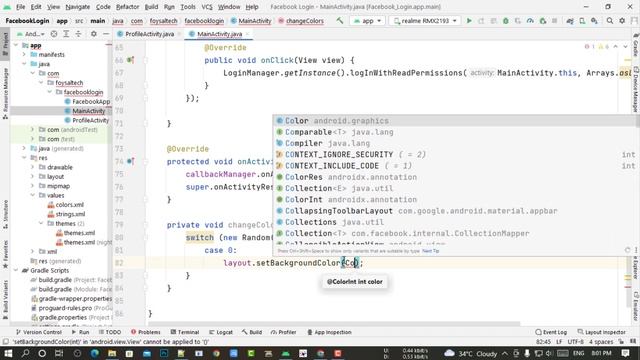Click Select Opened File target icon
640x360 pixels.
tap(54, 34)
